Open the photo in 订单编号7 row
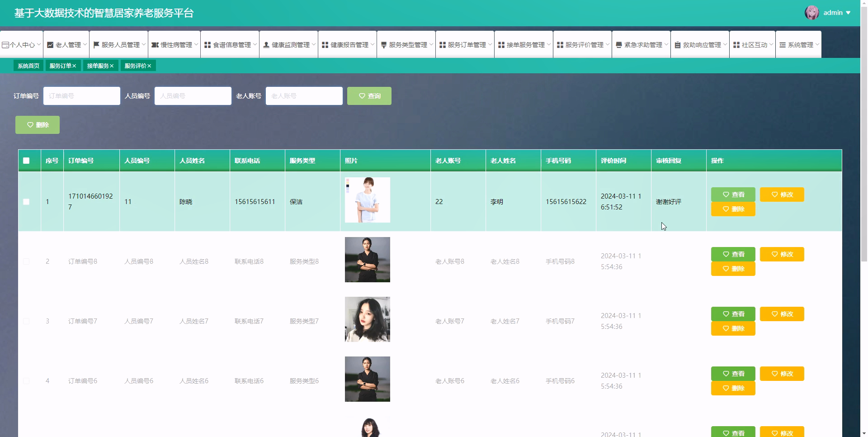868x437 pixels. 368,319
